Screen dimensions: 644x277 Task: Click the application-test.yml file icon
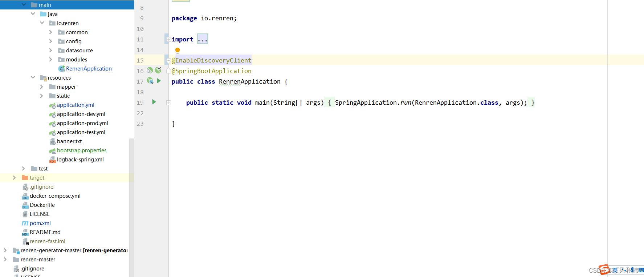pyautogui.click(x=52, y=132)
